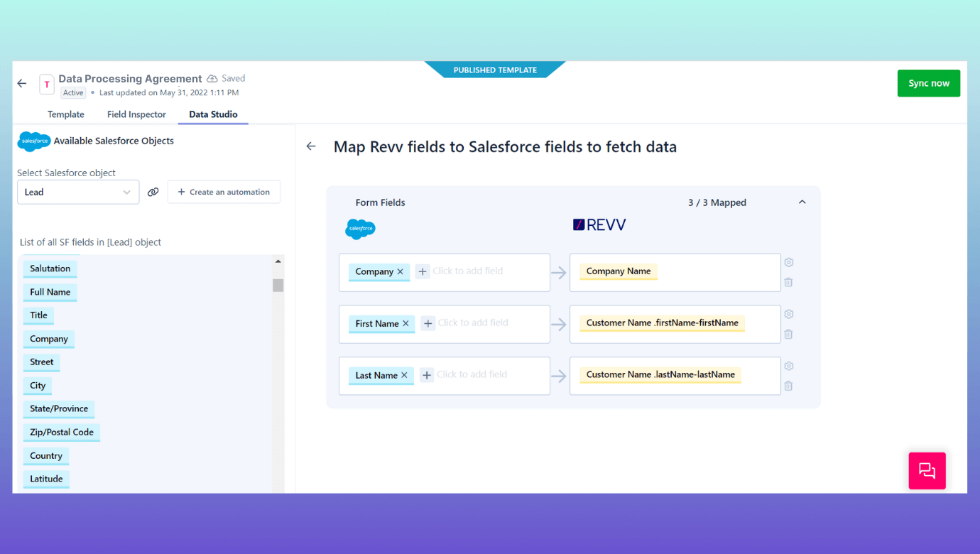Click 'Click to add field' in Company row
This screenshot has width=980, height=554.
click(467, 271)
